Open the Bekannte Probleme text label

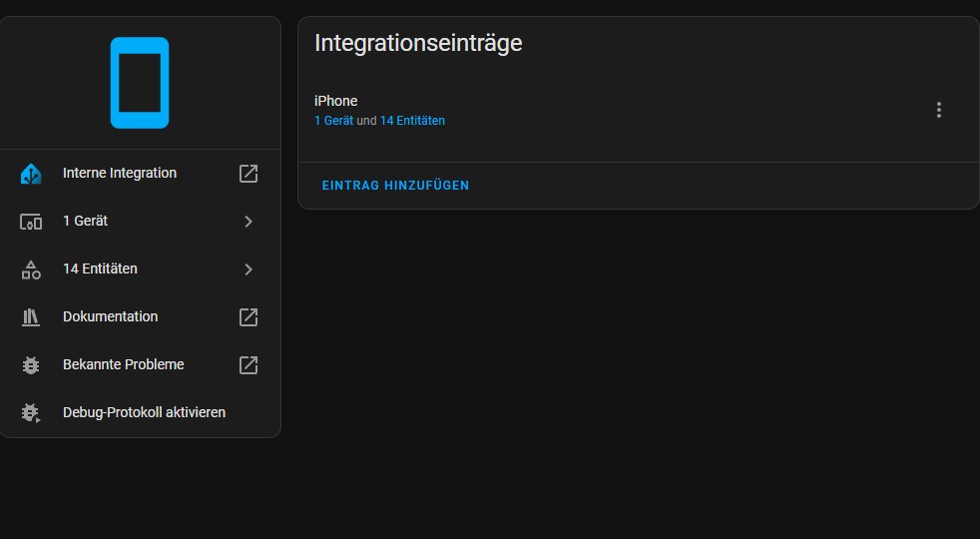123,364
